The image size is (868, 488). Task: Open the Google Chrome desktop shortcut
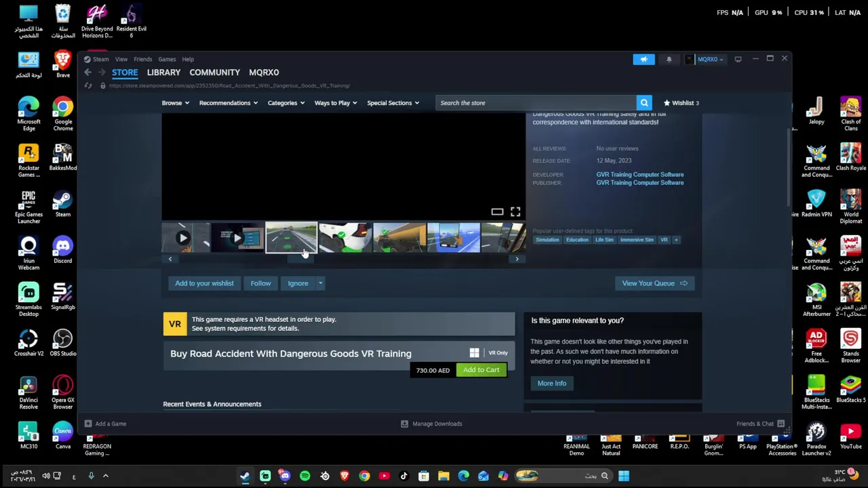(62, 114)
